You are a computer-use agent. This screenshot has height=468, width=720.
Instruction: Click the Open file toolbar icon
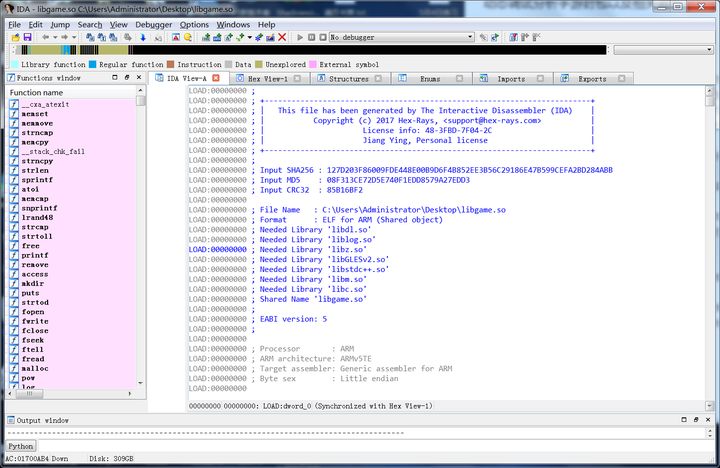click(x=15, y=37)
